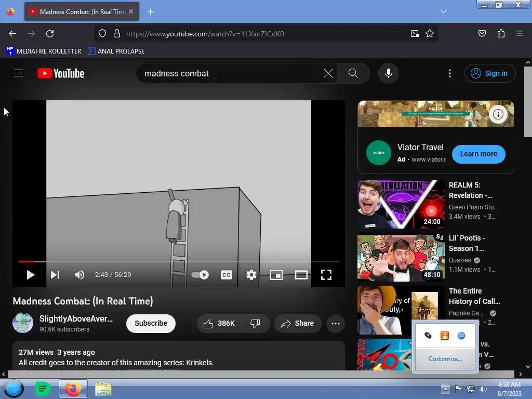532x399 pixels.
Task: Open the file explorer taskbar icon
Action: pyautogui.click(x=103, y=389)
